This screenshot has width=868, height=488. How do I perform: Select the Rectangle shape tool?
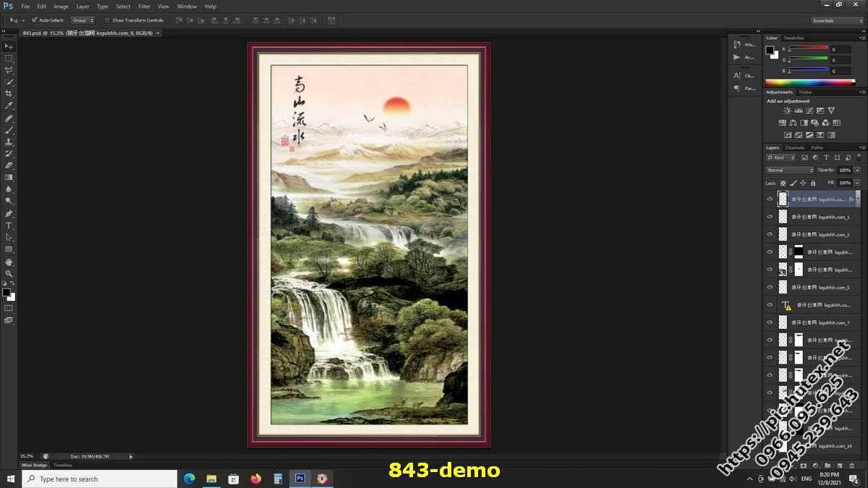coord(9,249)
